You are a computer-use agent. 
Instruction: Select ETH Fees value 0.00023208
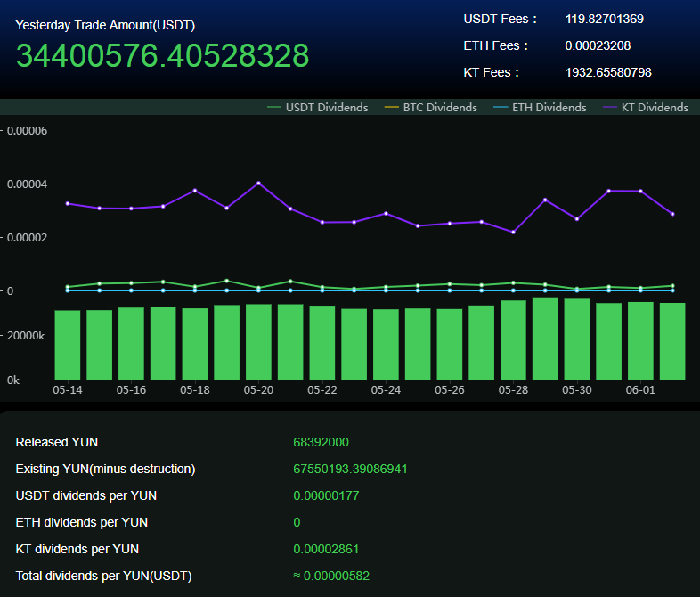tap(598, 46)
